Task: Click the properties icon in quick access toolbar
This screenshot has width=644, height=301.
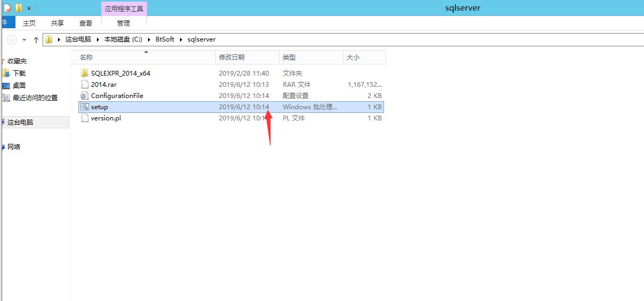Action: pyautogui.click(x=7, y=8)
